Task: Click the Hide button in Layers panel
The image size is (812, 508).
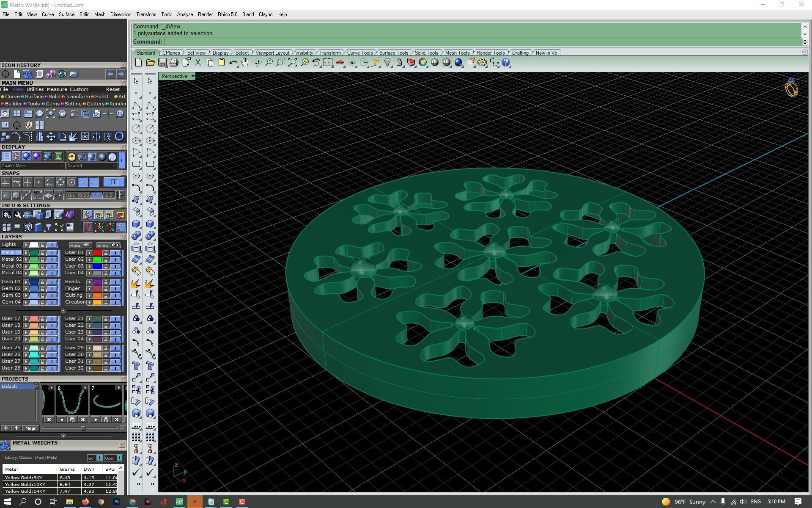Action: tap(80, 245)
